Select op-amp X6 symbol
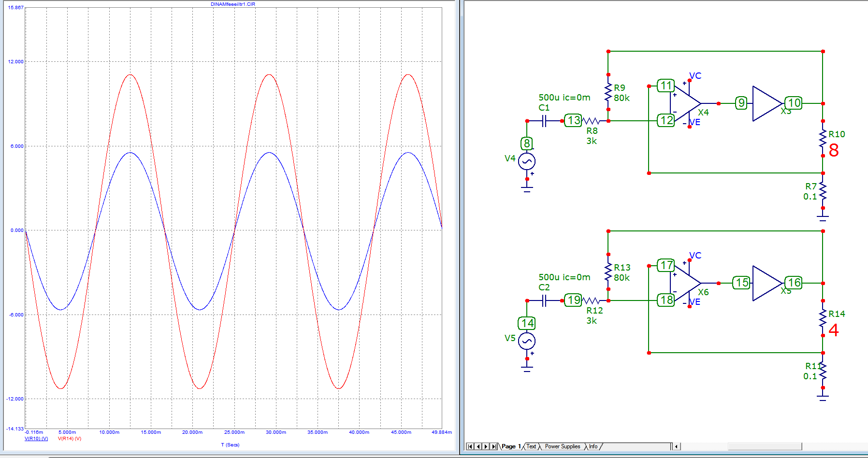The width and height of the screenshot is (868, 458). coord(685,283)
